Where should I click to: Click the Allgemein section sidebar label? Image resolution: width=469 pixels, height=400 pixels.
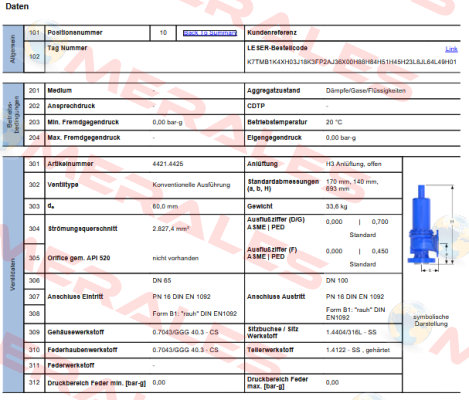click(13, 49)
